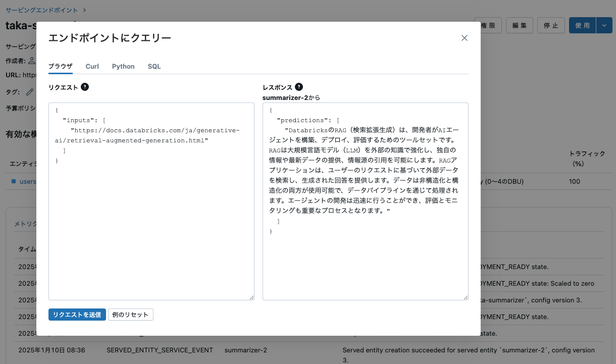The height and width of the screenshot is (364, 616).
Task: Open the レスポンス help tooltip icon
Action: click(299, 87)
